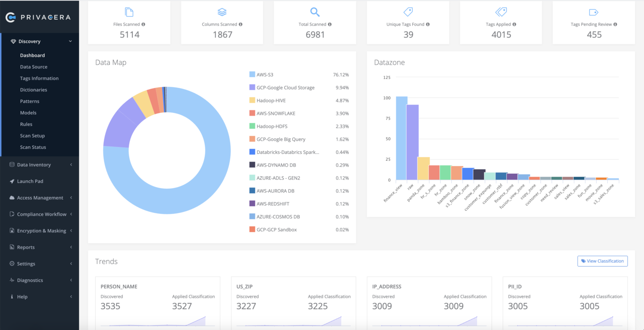Select Data Source in the sidebar

coord(33,67)
